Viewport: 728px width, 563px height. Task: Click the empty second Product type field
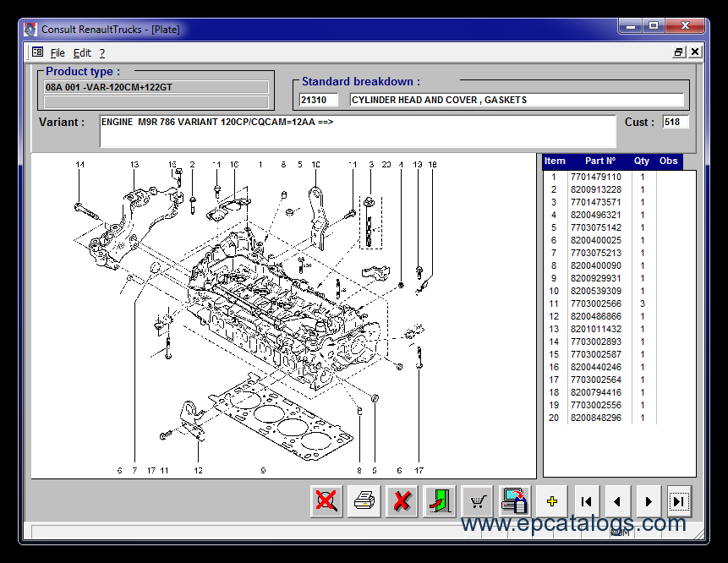point(156,101)
